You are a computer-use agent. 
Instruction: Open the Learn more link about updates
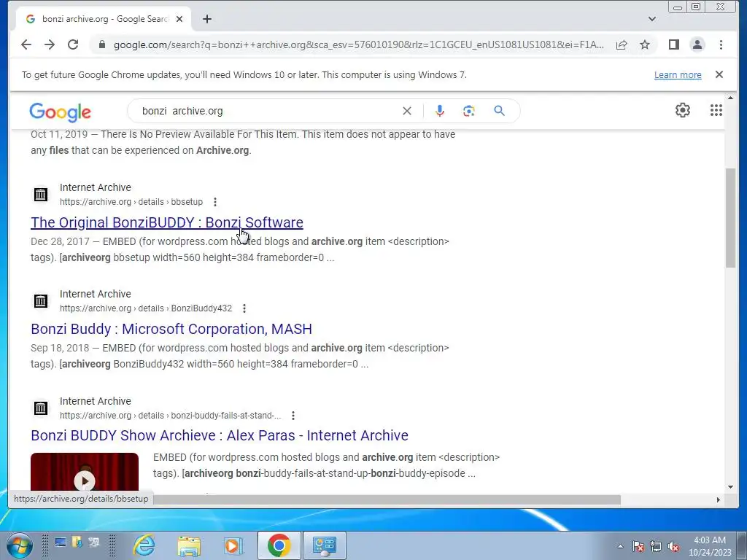pos(678,75)
